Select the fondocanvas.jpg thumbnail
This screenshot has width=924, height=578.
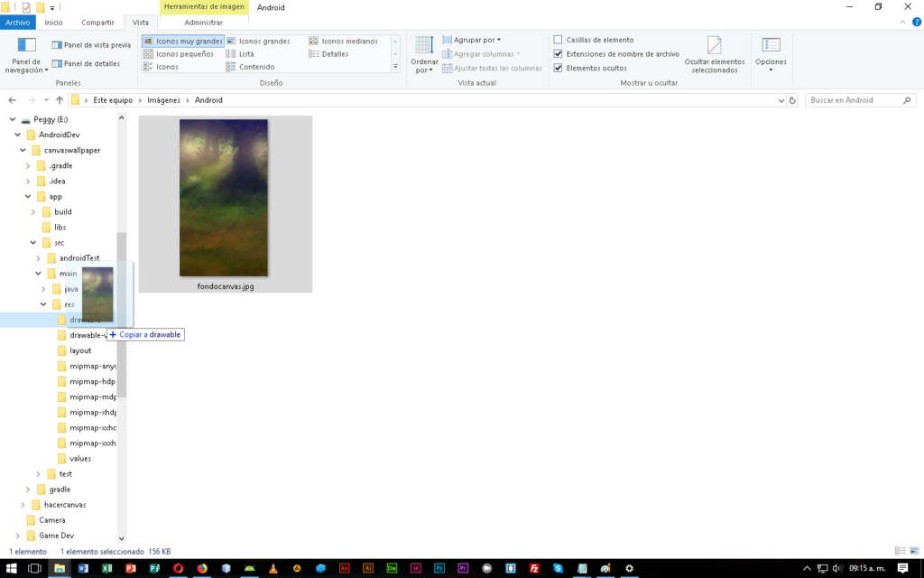coord(225,199)
